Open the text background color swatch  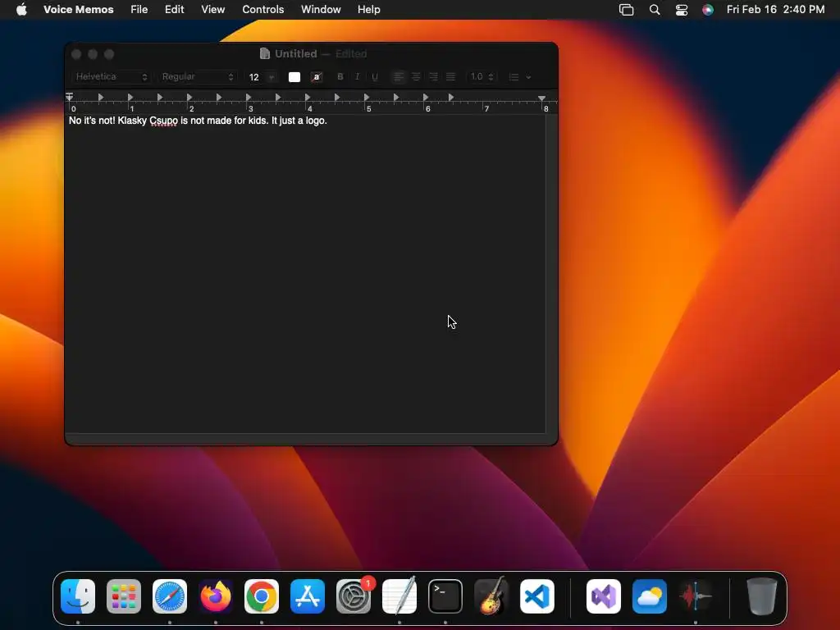(317, 77)
